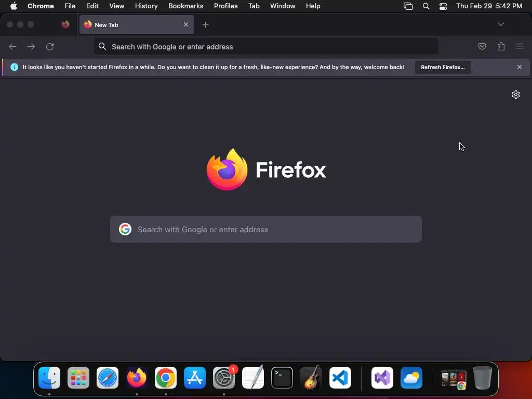Open App Store from the Dock
The image size is (532, 399).
(195, 378)
